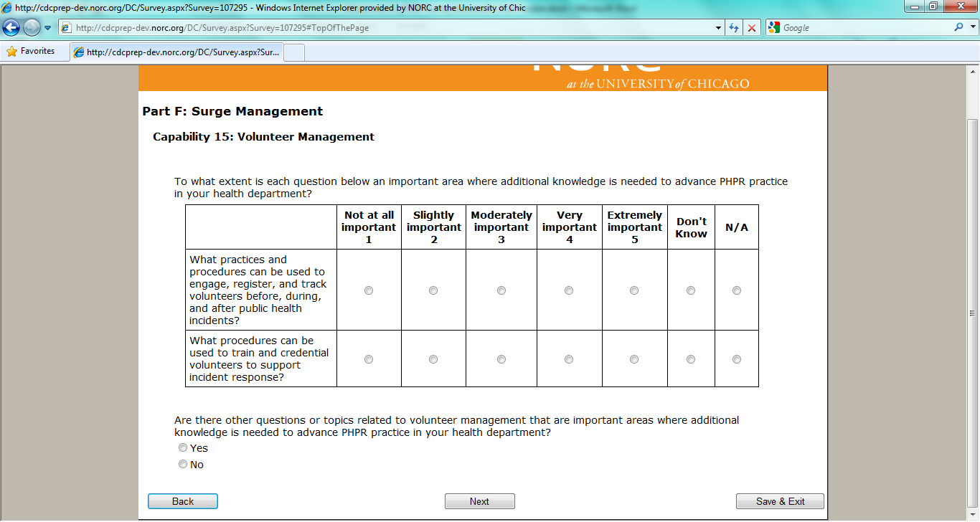Image resolution: width=980 pixels, height=522 pixels.
Task: Click the Google icon in the search box
Action: pyautogui.click(x=773, y=28)
